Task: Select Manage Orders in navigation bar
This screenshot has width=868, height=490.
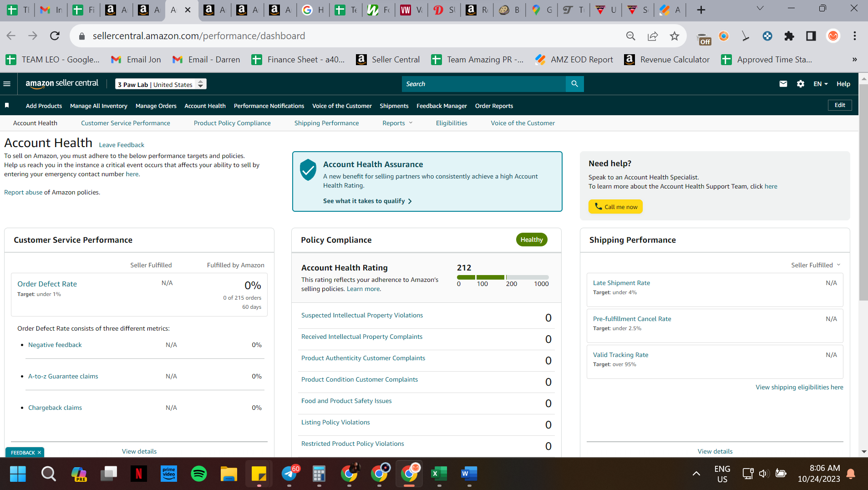Action: (156, 106)
